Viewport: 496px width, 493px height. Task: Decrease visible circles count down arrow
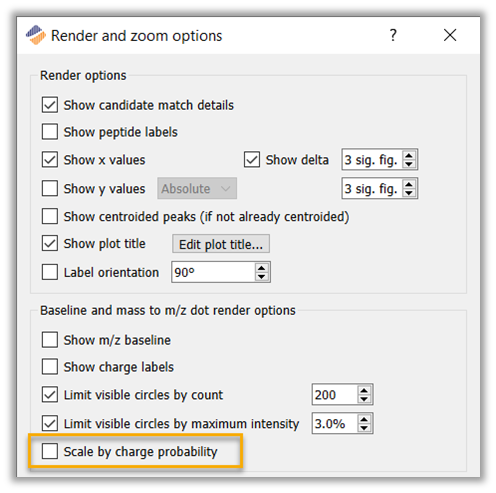(x=364, y=399)
